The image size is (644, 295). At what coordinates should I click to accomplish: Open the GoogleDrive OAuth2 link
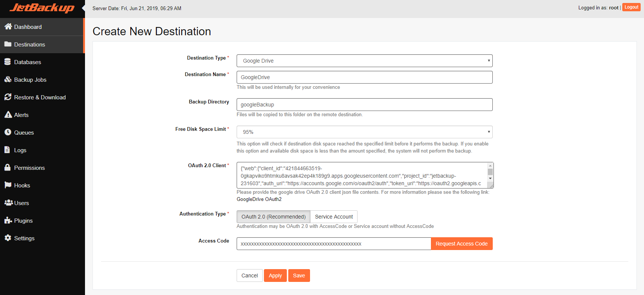(x=259, y=199)
